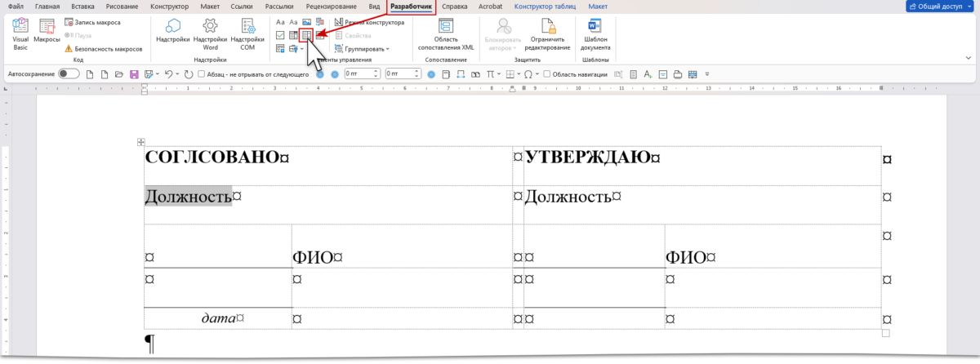Screen dimensions: 980x364
Task: Open the Visual Basic editor
Action: coord(20,34)
